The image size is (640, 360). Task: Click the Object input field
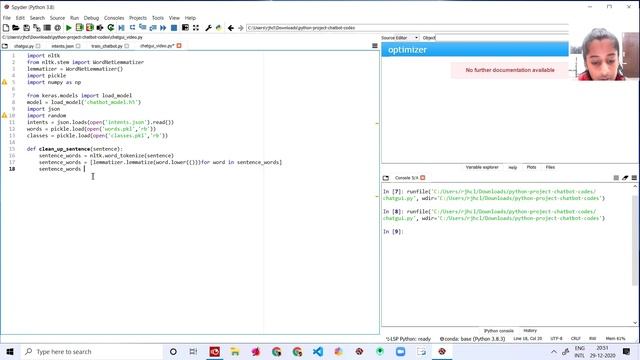[x=502, y=38]
